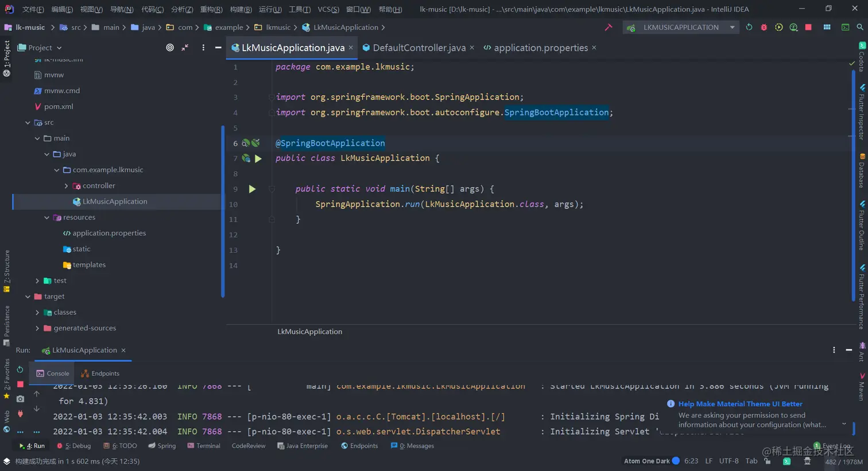
Task: Click the Atom One Dark theme indicator
Action: (652, 461)
